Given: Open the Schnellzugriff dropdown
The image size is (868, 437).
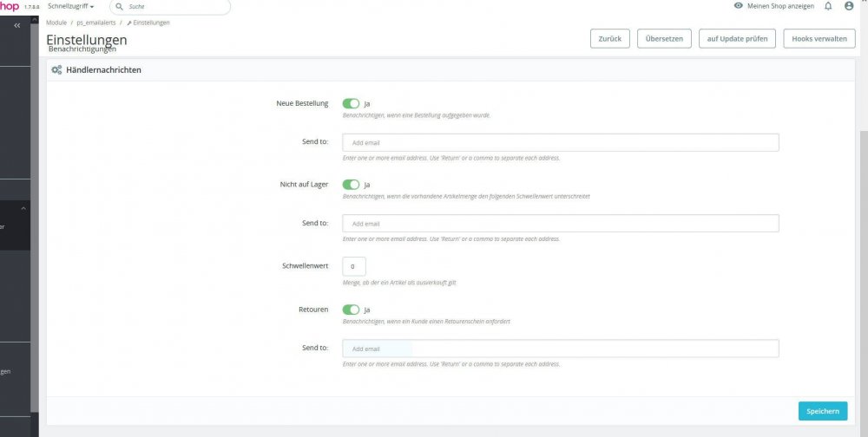Looking at the screenshot, I should coord(71,6).
